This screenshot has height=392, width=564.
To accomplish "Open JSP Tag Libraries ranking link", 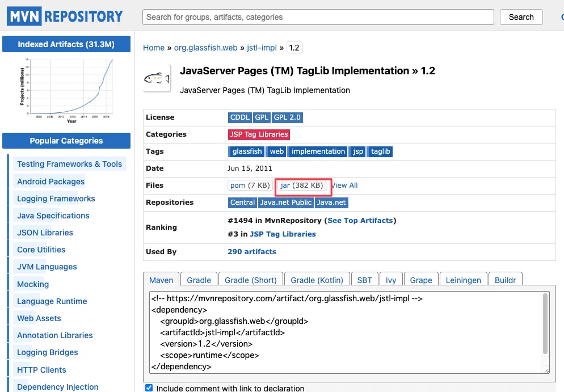I will [x=283, y=234].
